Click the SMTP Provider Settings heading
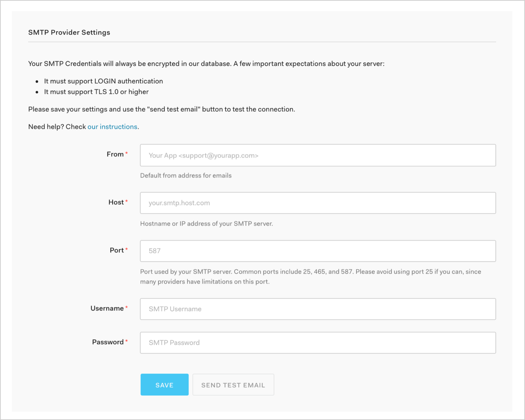This screenshot has height=420, width=525. click(69, 32)
